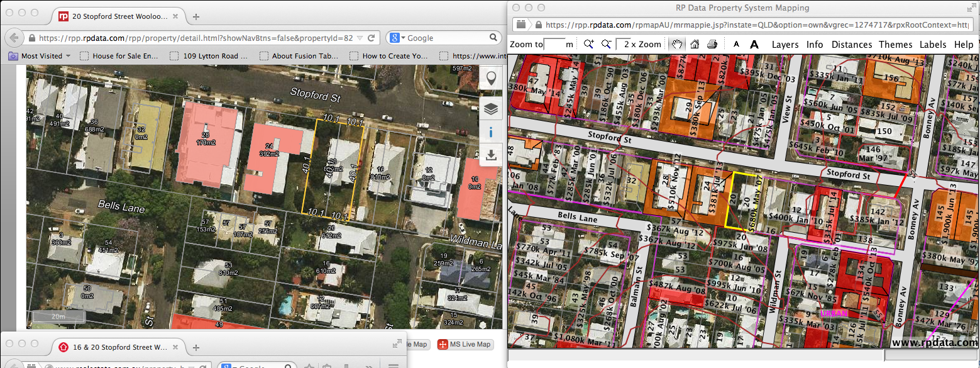Viewport: 980px width, 368px height.
Task: Decrease label text size with small A
Action: (x=735, y=45)
